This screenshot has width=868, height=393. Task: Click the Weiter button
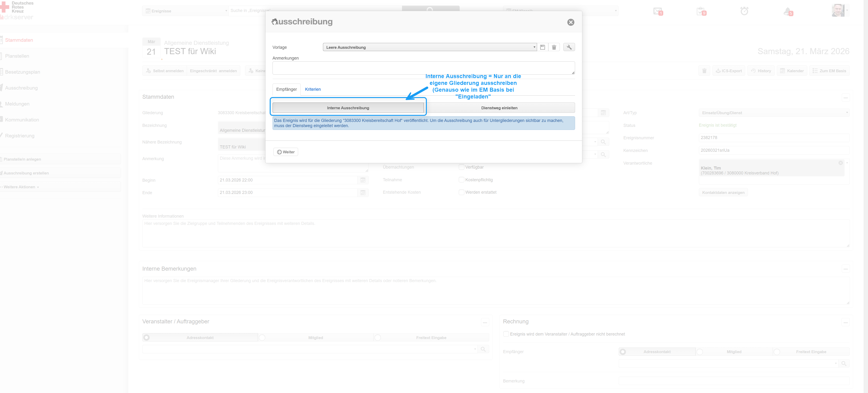pos(286,152)
